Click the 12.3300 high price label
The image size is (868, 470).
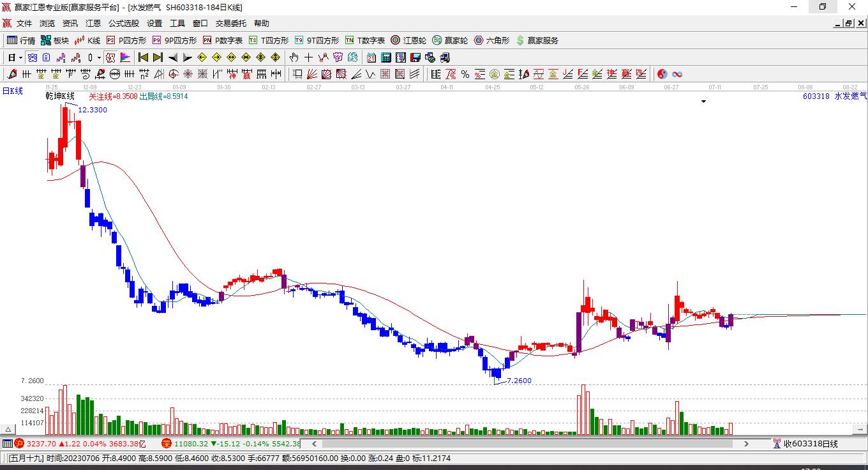pyautogui.click(x=93, y=110)
